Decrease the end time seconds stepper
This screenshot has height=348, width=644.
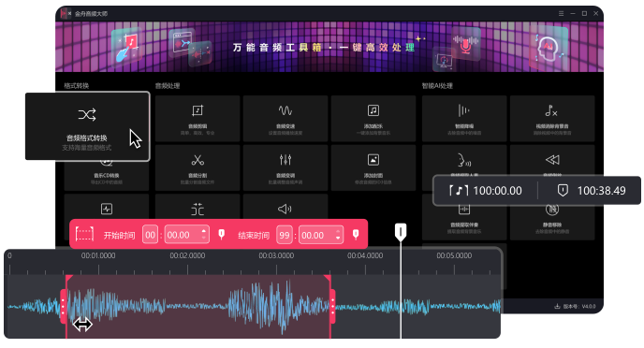(338, 238)
